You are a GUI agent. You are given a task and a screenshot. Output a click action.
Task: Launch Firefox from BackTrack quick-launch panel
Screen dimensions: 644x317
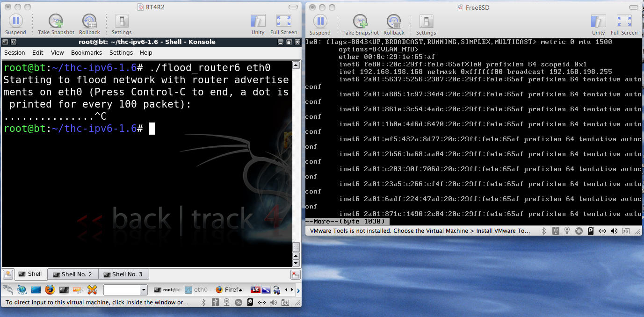point(50,289)
